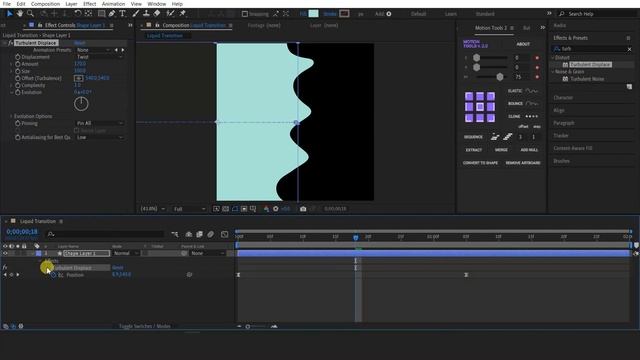
Task: Toggle Position stopwatch in timeline
Action: click(x=53, y=275)
